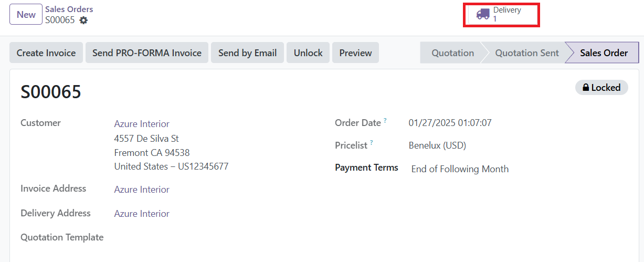
Task: Open the Delivery smart button
Action: tap(501, 14)
